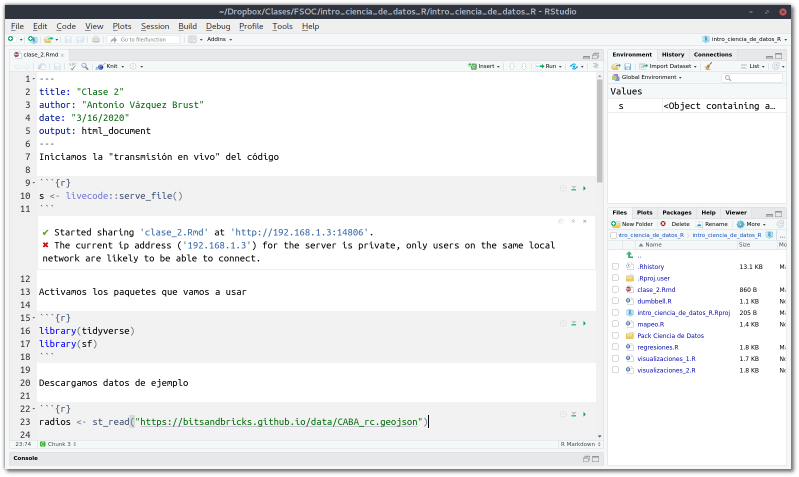Open the project intro_ciencia_de_datos_R dropdown
The height and width of the screenshot is (477, 799).
pyautogui.click(x=744, y=39)
